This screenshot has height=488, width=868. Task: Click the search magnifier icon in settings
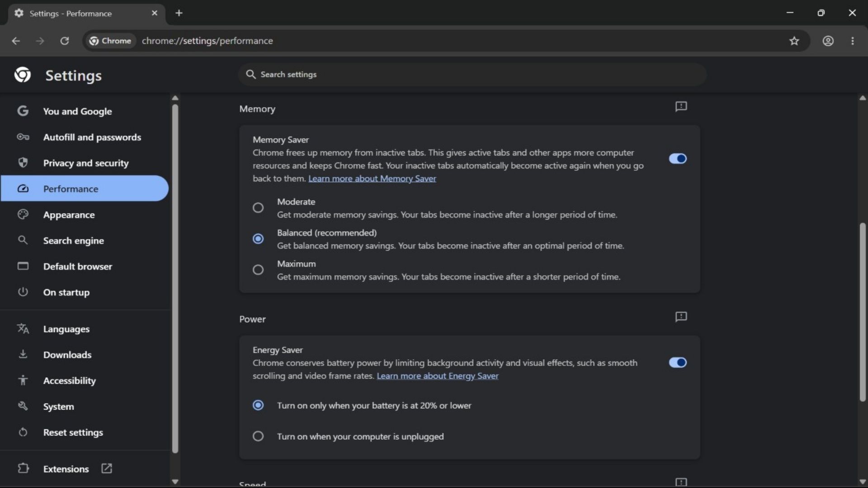coord(250,74)
